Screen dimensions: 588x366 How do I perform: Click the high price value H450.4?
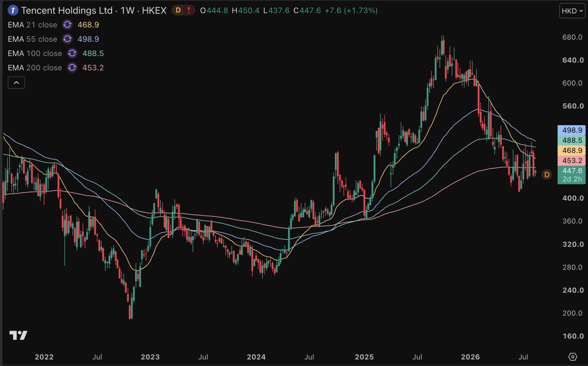point(246,11)
